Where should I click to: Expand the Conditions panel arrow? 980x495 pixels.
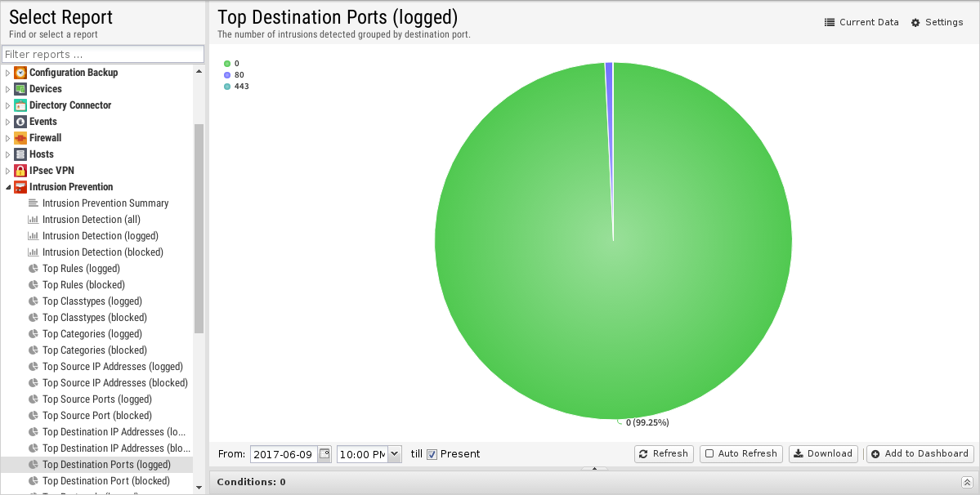click(967, 482)
